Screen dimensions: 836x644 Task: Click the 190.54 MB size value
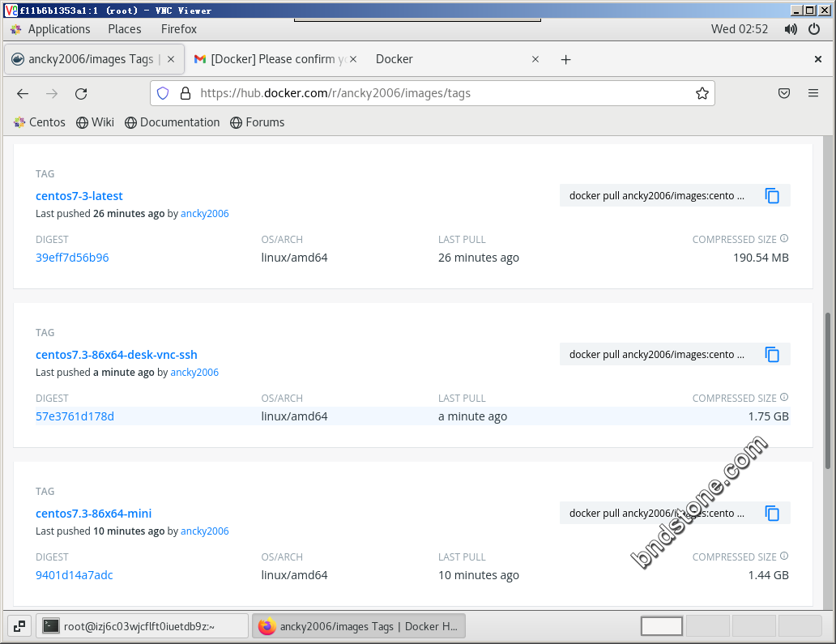761,258
